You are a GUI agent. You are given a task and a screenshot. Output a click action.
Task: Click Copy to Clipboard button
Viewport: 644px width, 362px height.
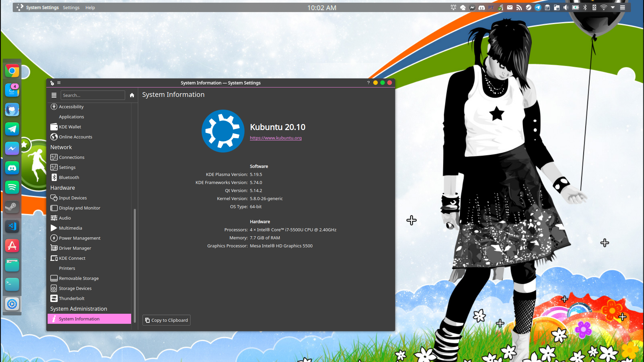[166, 320]
